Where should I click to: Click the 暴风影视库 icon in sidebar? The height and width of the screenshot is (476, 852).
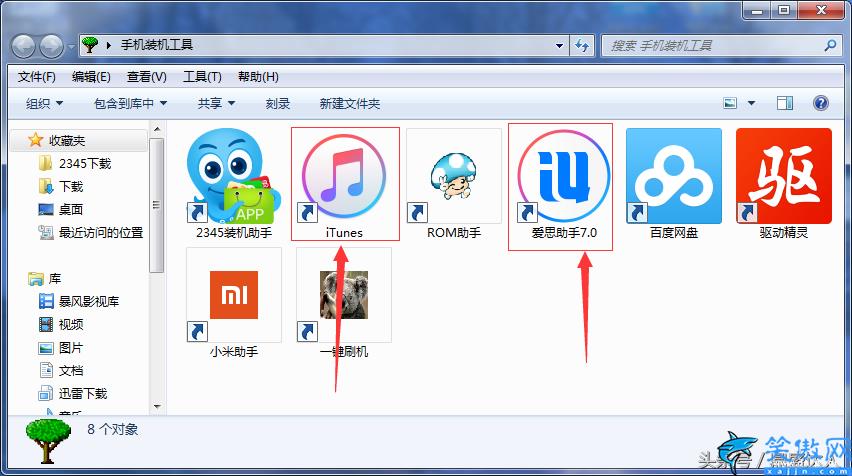pyautogui.click(x=46, y=301)
